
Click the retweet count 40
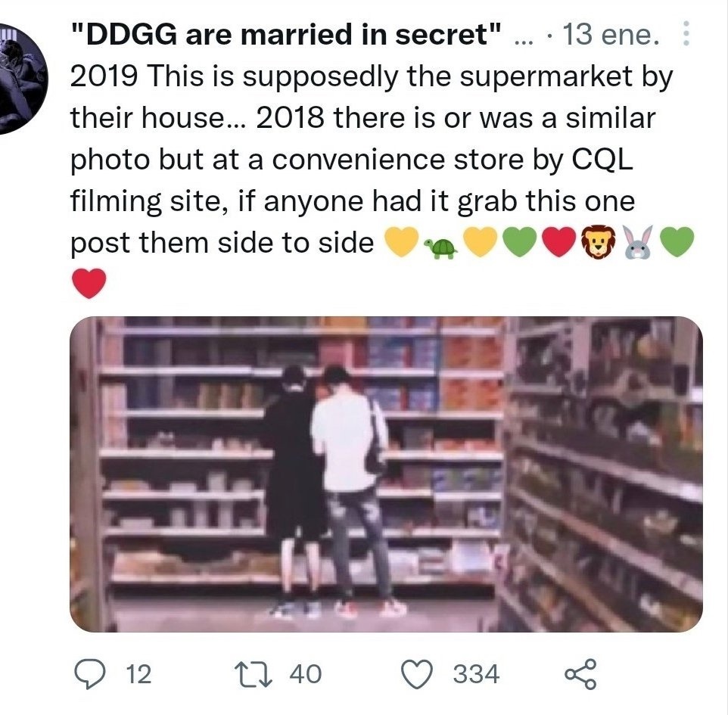click(x=306, y=674)
